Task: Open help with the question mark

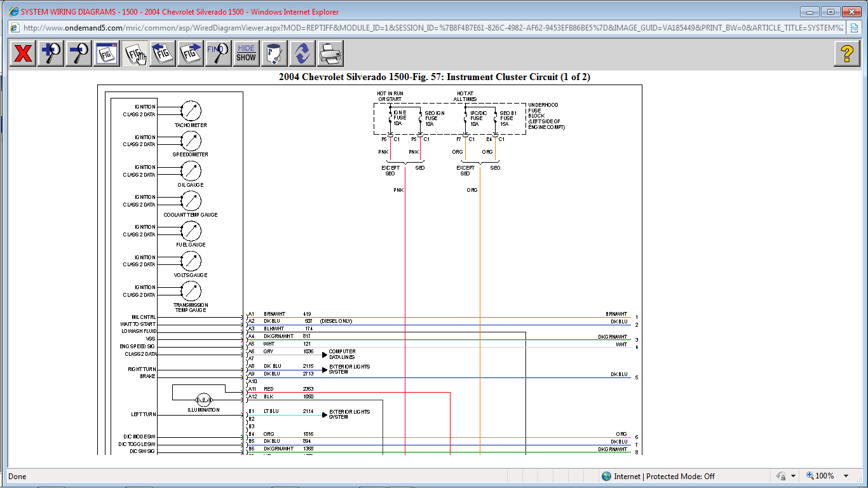Action: coord(846,53)
